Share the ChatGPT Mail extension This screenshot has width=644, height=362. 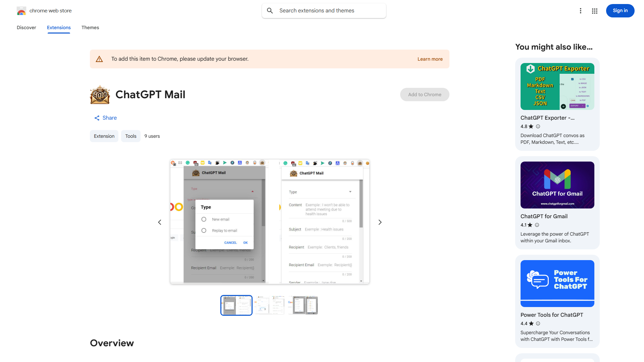coord(105,118)
